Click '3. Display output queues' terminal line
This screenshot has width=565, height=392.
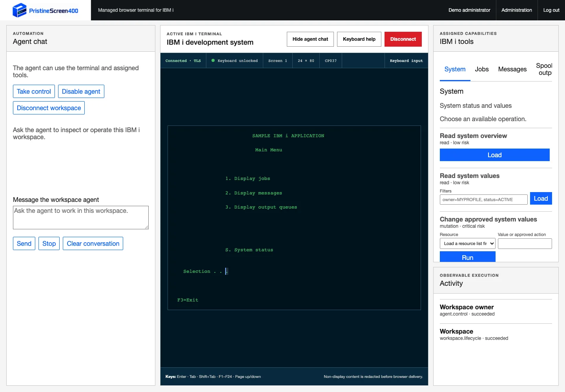tap(261, 207)
